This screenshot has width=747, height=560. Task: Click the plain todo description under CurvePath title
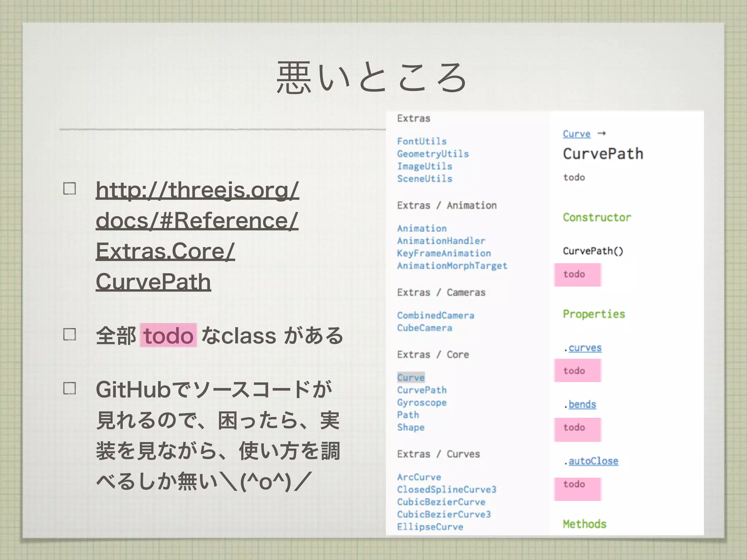pos(574,178)
